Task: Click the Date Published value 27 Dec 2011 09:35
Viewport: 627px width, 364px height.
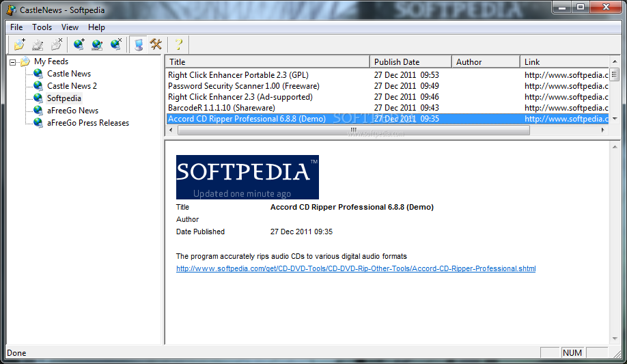Action: [x=301, y=232]
